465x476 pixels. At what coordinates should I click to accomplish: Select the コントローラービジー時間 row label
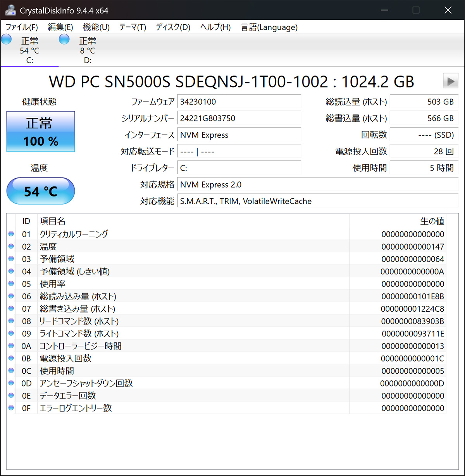tap(81, 346)
